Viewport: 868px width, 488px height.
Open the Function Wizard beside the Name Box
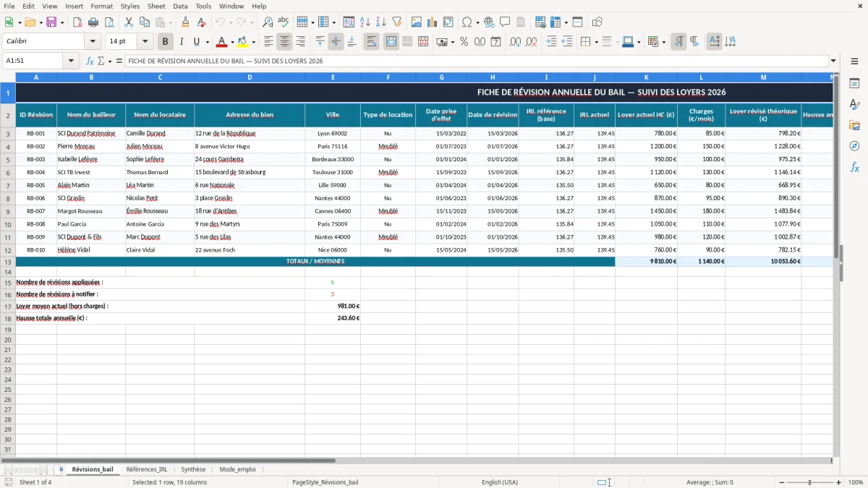[90, 61]
